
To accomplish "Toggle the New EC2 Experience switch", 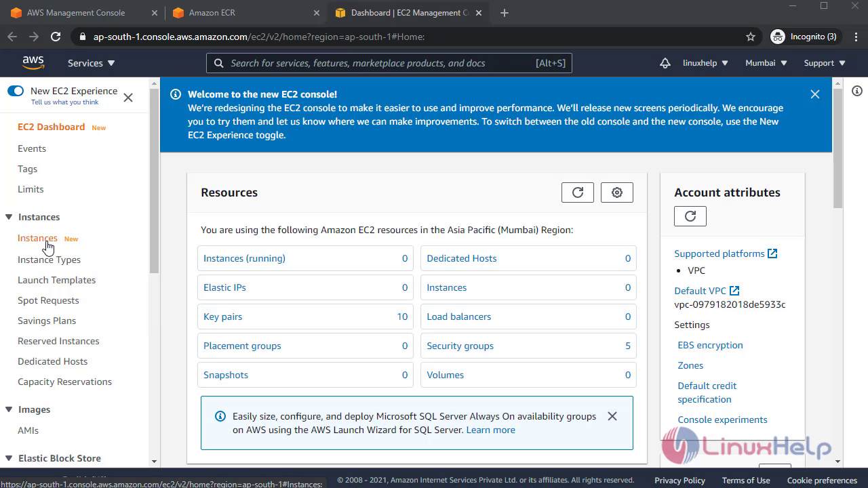I will pyautogui.click(x=16, y=91).
